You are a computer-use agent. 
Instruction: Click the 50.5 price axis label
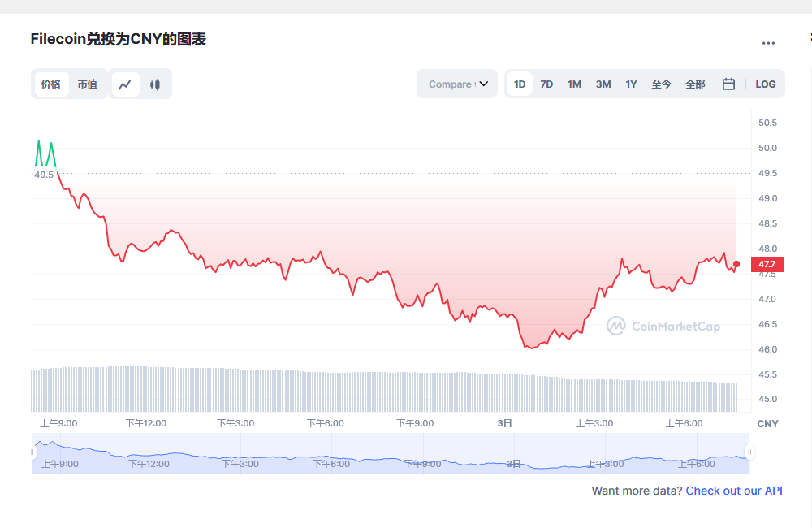tap(767, 123)
